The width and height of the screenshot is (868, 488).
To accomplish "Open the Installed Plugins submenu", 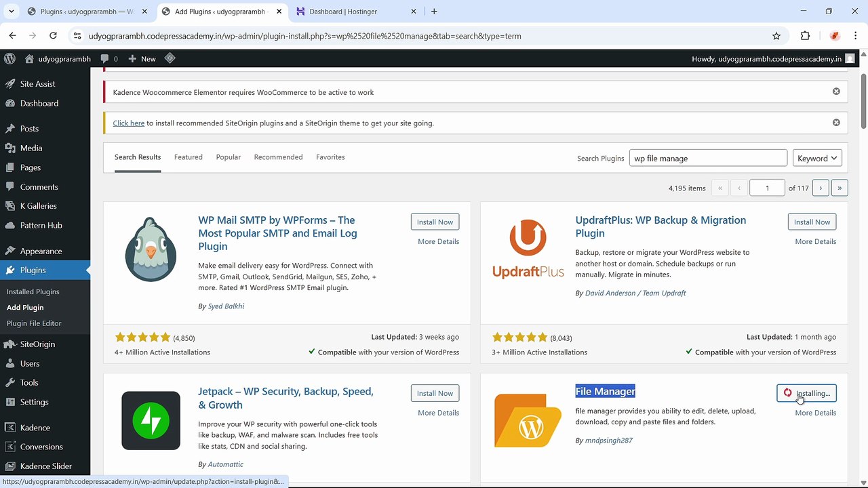I will [33, 292].
